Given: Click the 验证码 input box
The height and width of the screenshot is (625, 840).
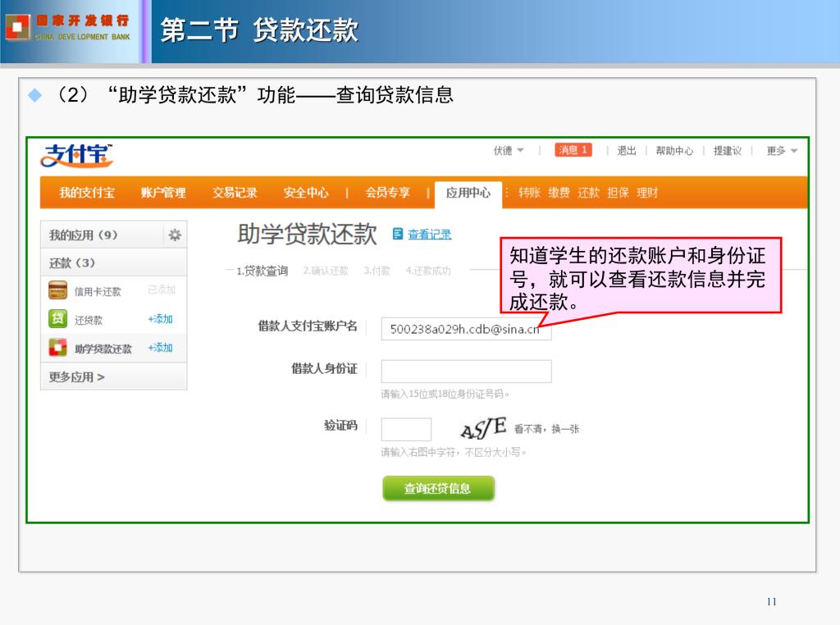Looking at the screenshot, I should click(406, 429).
